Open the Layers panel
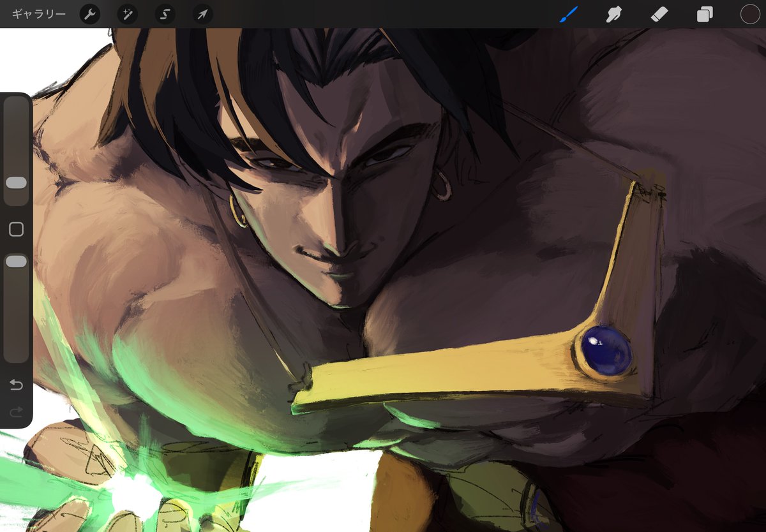The width and height of the screenshot is (766, 532). point(705,14)
